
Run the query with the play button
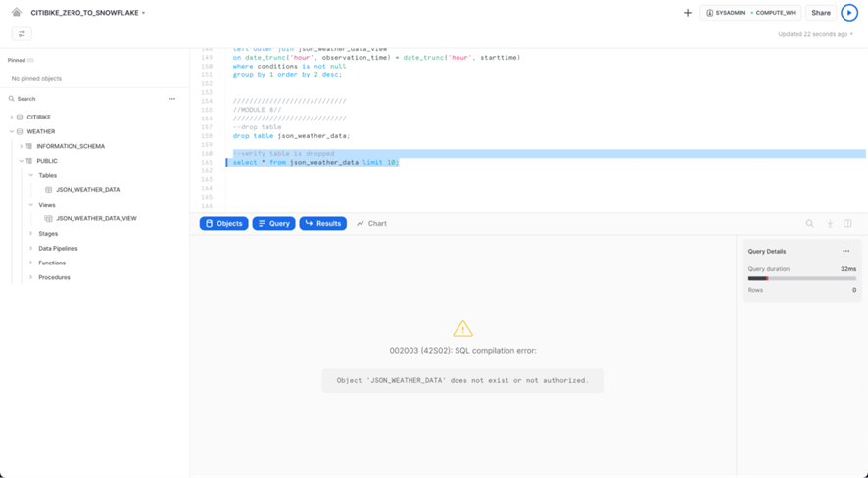[x=849, y=13]
